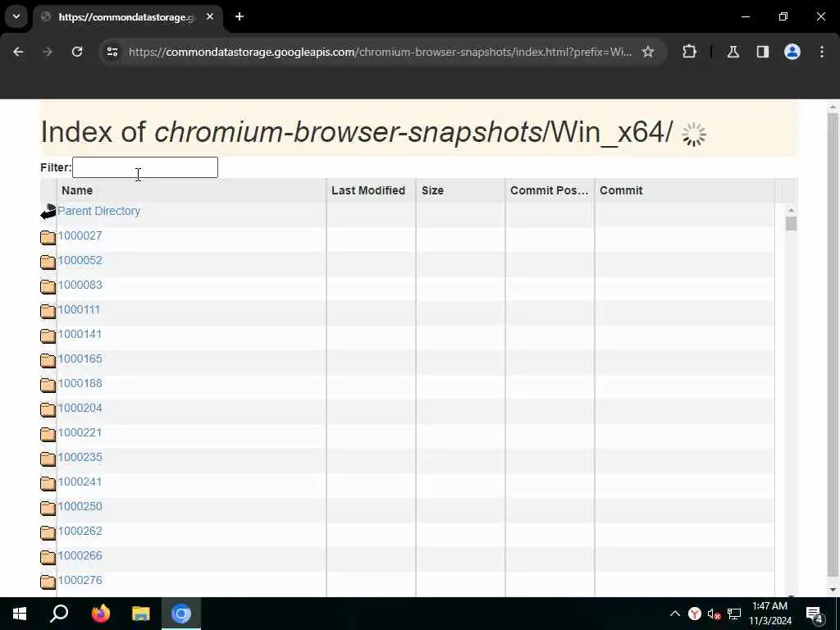Open folder link 1000111
This screenshot has height=630, width=840.
pos(79,309)
